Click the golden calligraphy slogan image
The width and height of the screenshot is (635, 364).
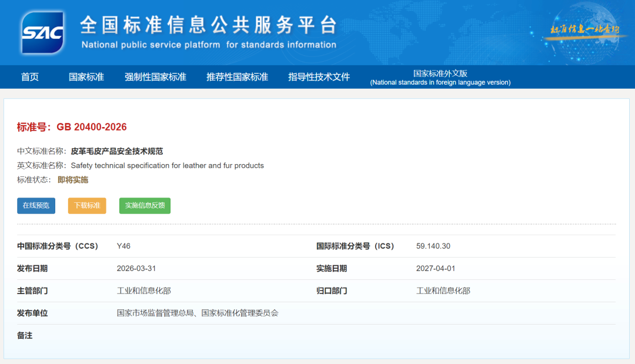coord(584,29)
